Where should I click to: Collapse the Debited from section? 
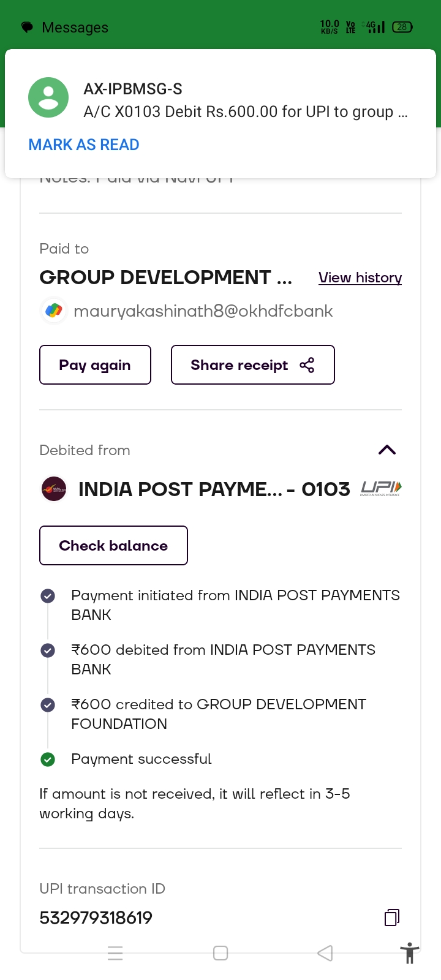coord(387,450)
